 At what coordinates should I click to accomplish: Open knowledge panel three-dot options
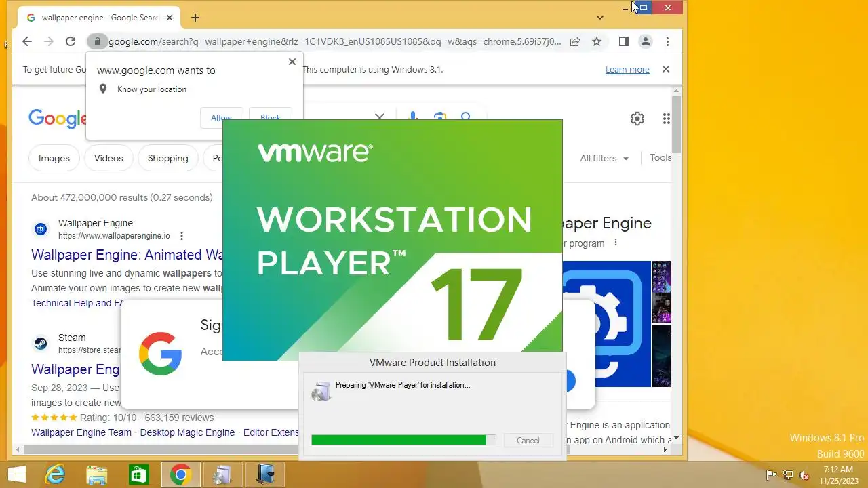click(616, 243)
